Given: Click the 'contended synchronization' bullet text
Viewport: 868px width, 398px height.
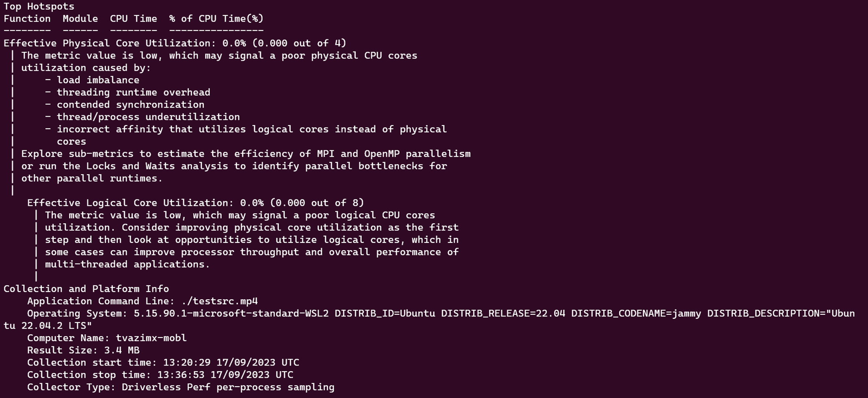Looking at the screenshot, I should coord(130,104).
